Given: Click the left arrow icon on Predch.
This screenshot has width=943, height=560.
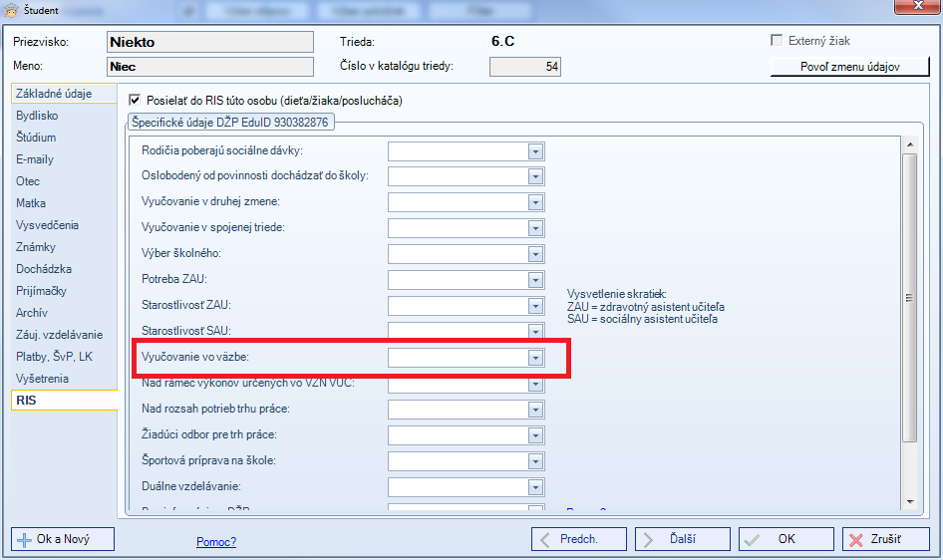Looking at the screenshot, I should point(545,539).
